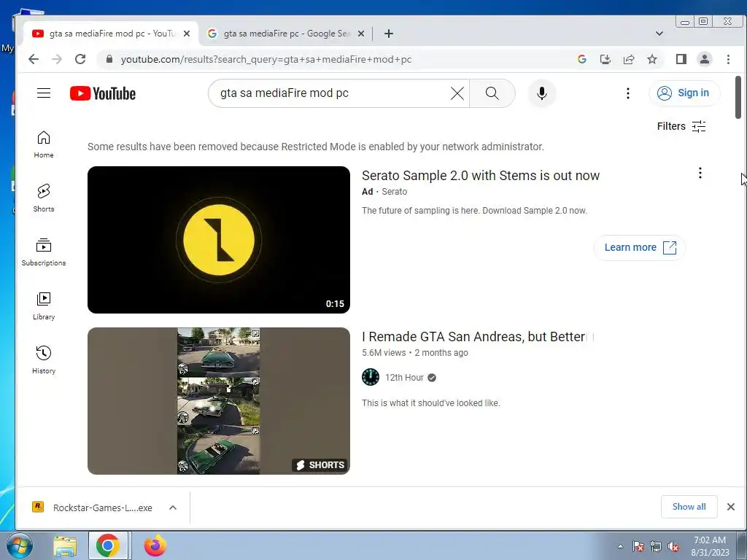Play the Serato ad video thumbnail
This screenshot has width=747, height=560.
pyautogui.click(x=219, y=239)
